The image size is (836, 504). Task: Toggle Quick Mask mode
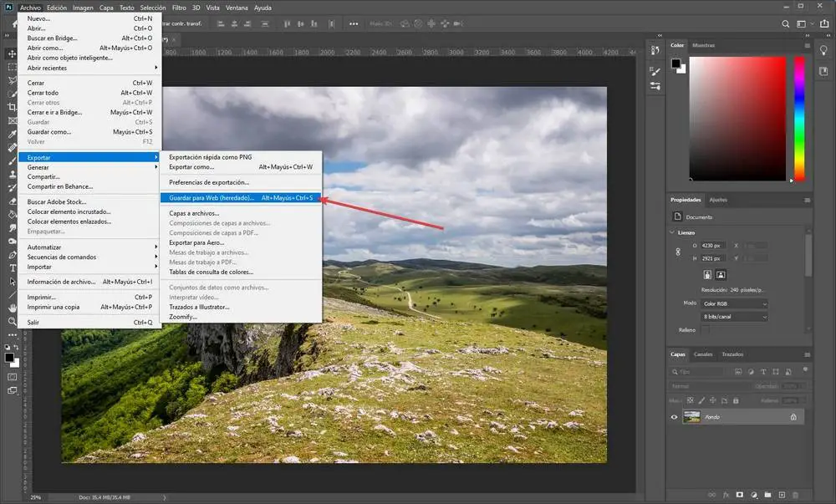coord(12,377)
